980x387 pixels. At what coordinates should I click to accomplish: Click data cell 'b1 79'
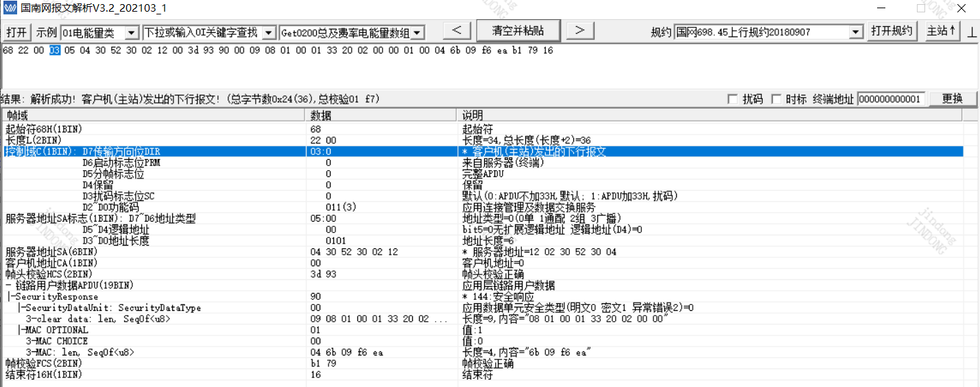pyautogui.click(x=323, y=363)
